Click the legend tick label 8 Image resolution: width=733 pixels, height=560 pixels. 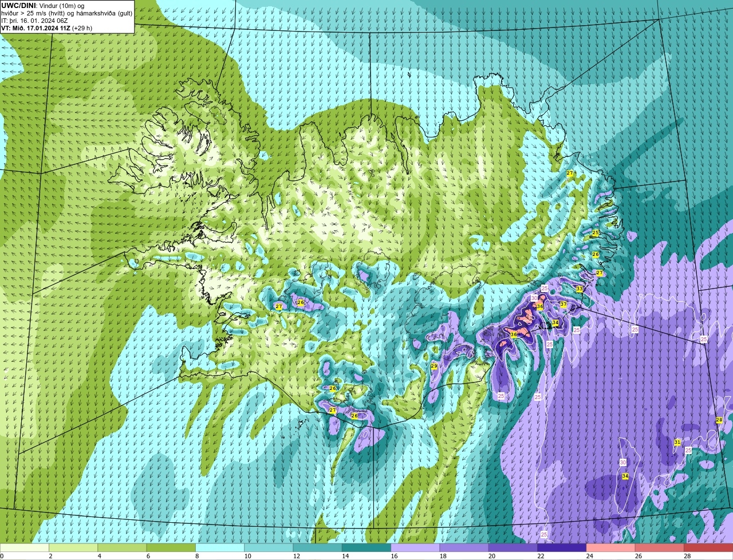point(196,556)
